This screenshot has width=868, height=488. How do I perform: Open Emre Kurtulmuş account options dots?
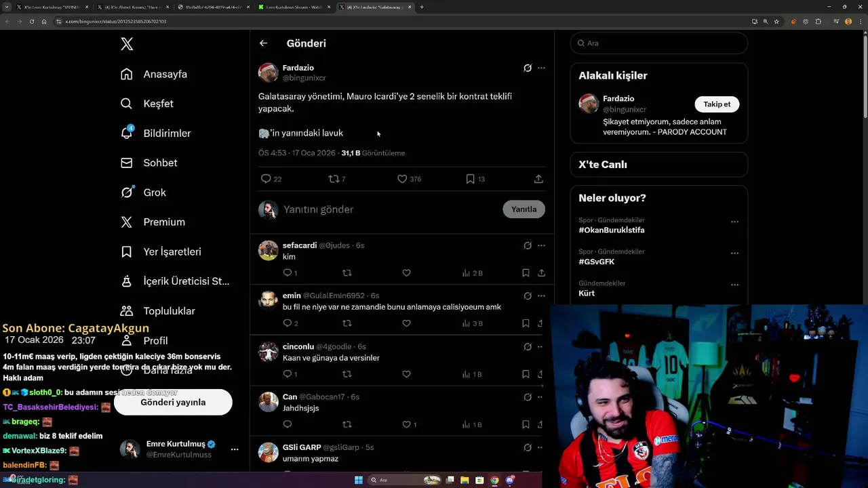235,449
